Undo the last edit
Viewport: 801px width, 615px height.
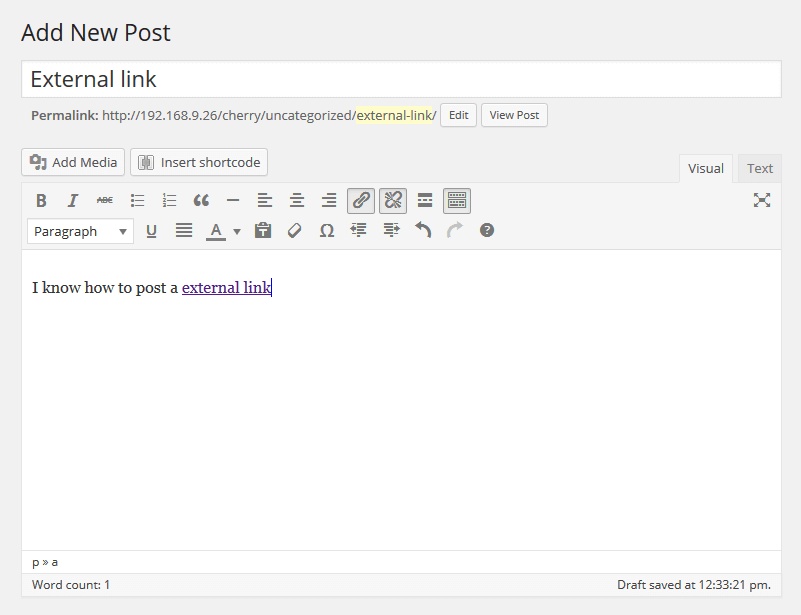[423, 230]
